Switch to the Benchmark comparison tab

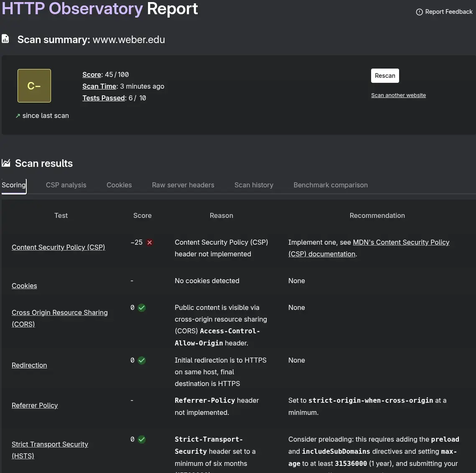tap(331, 185)
